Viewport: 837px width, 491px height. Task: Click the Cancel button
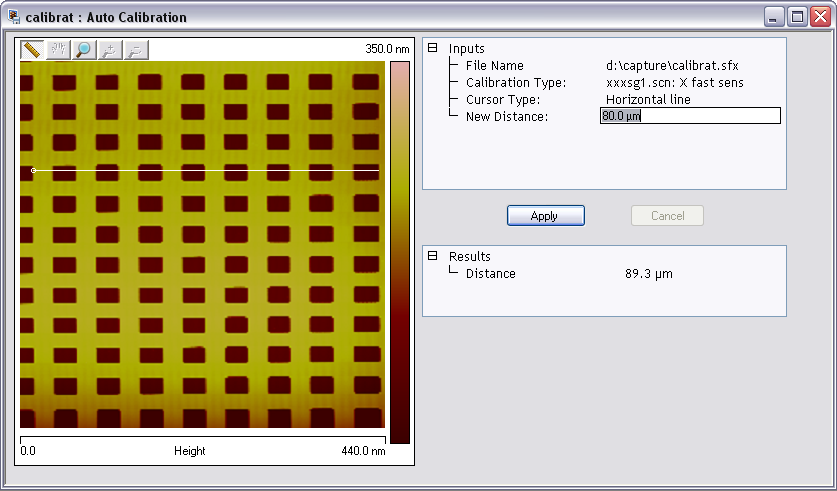coord(667,216)
